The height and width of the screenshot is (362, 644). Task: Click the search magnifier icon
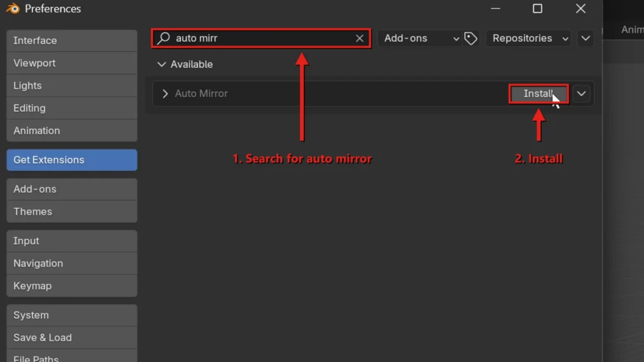point(164,38)
